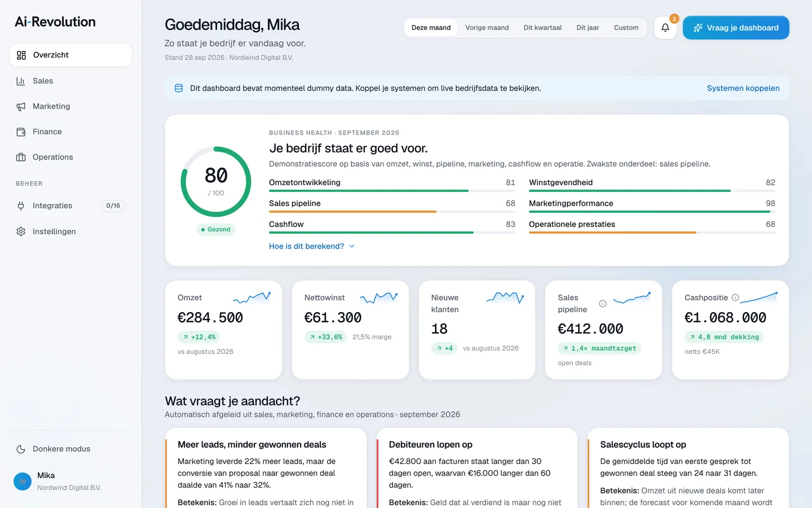Select the Dit kwartaal period tab

click(x=542, y=28)
